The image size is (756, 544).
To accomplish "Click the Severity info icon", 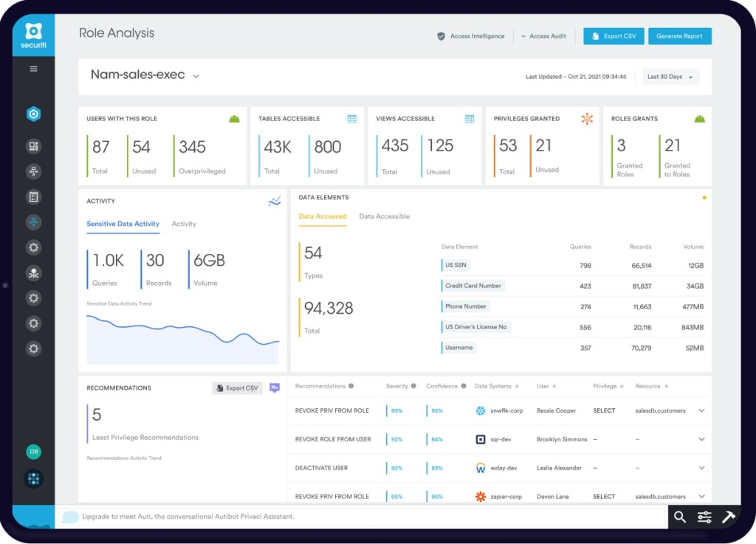I will pyautogui.click(x=413, y=386).
